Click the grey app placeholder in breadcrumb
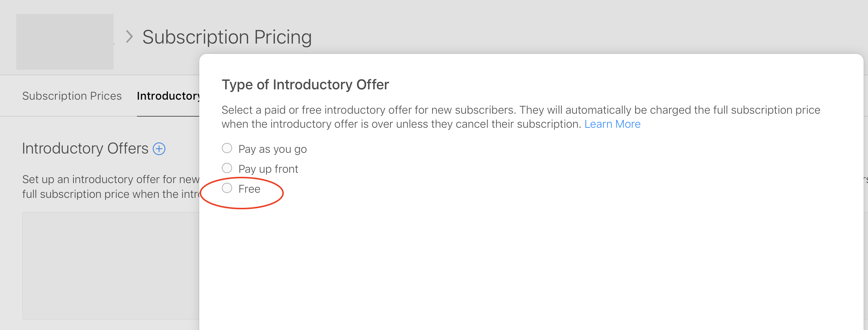The height and width of the screenshot is (330, 868). [65, 42]
